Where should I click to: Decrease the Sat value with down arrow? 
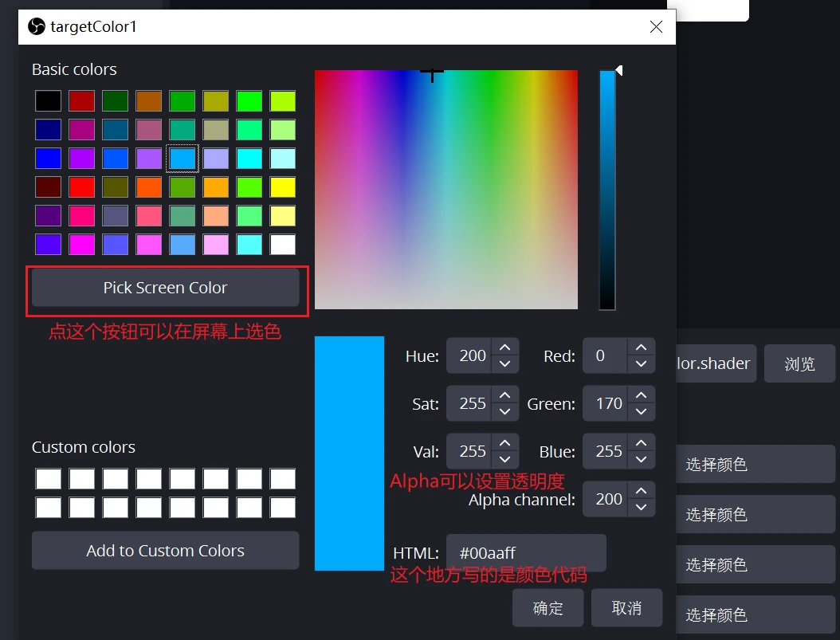[x=504, y=411]
